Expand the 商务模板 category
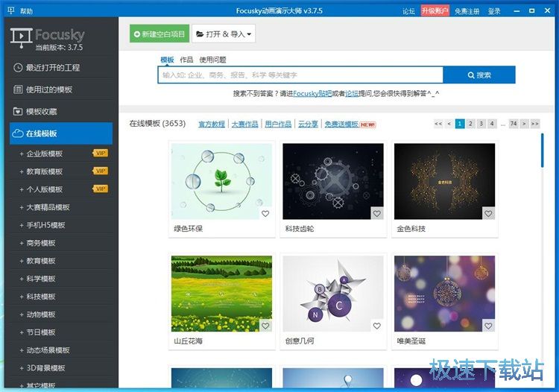 [22, 243]
